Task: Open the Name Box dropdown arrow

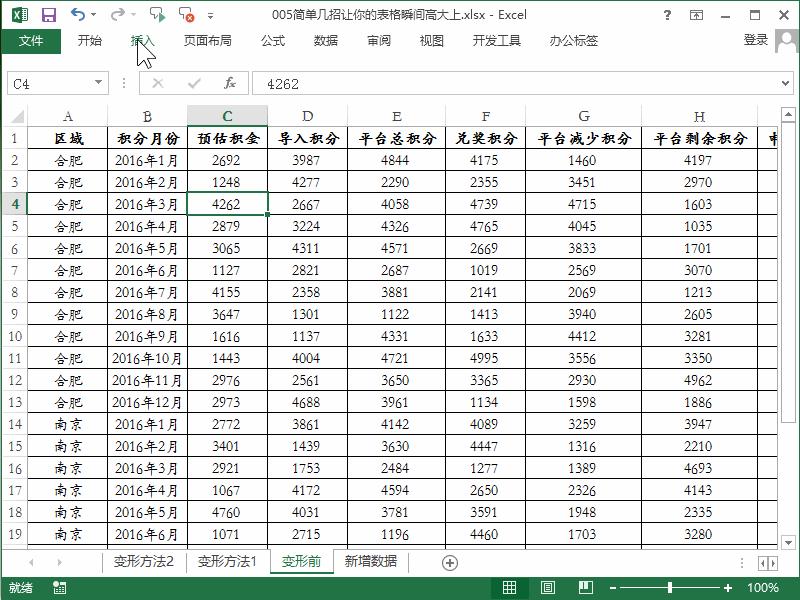Action: (96, 84)
